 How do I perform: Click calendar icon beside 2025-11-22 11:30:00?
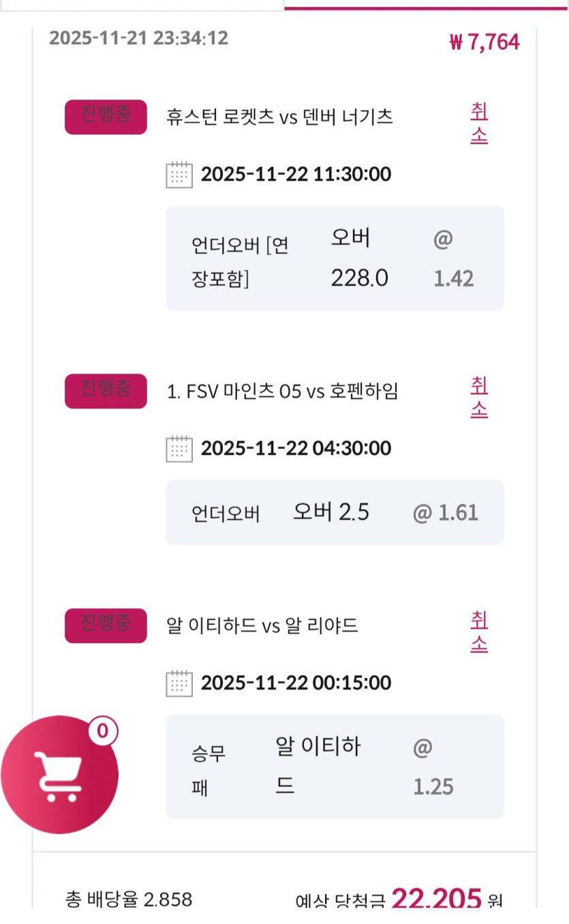click(179, 175)
